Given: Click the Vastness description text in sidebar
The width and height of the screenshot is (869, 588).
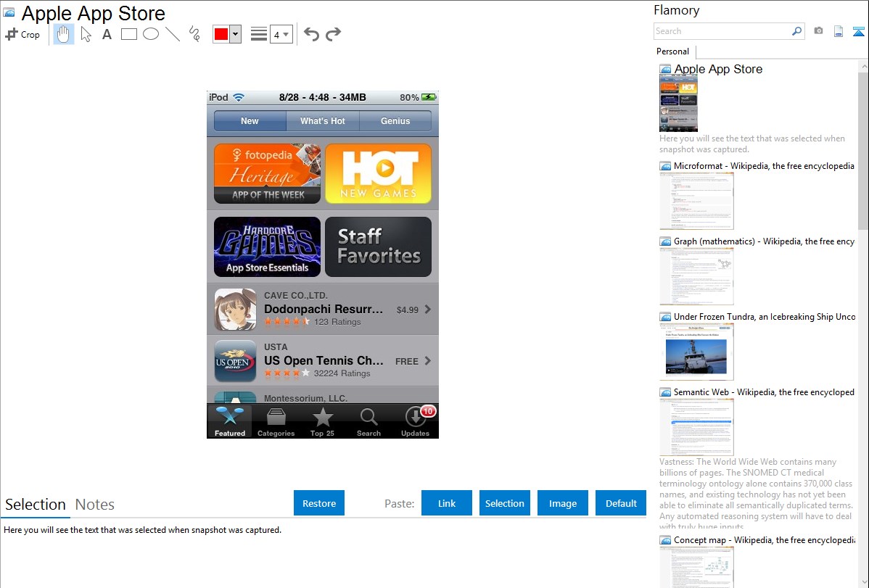Looking at the screenshot, I should (756, 494).
